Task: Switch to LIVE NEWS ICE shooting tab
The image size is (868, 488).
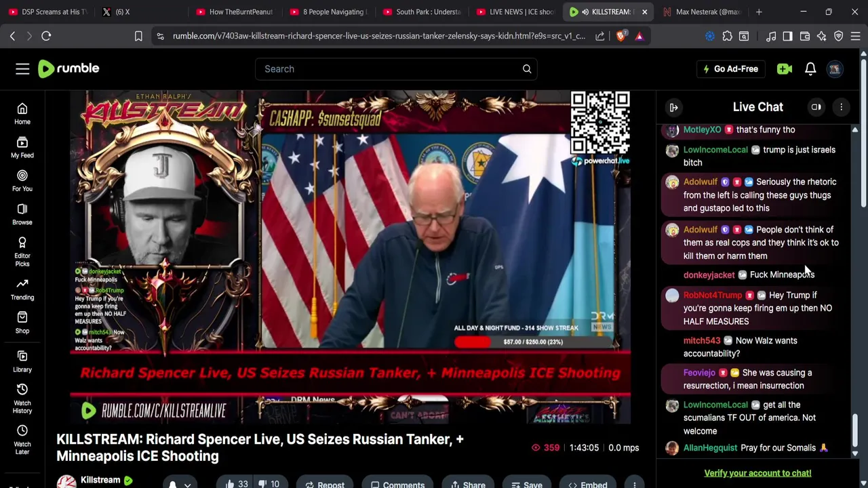Action: [515, 12]
